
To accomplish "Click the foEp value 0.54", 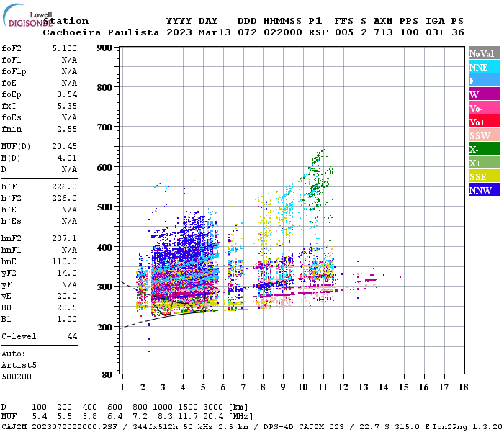I will coord(67,95).
